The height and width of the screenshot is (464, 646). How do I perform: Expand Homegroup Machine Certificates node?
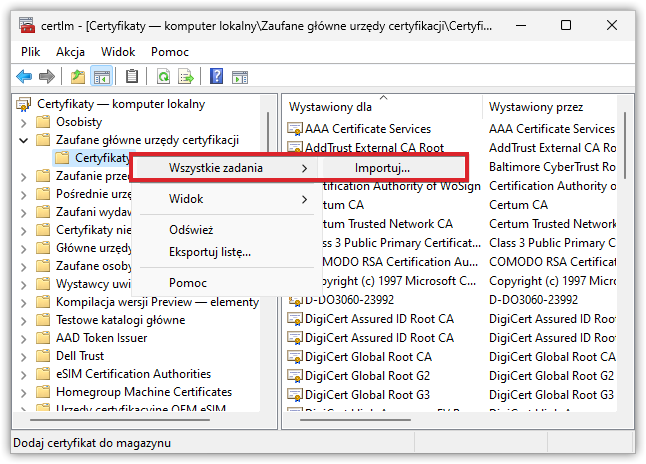[23, 393]
